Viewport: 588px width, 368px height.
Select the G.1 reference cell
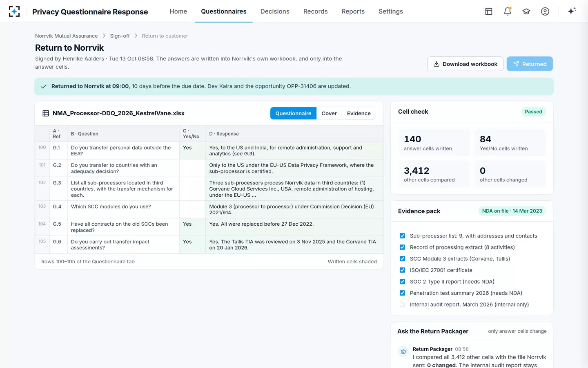click(58, 150)
